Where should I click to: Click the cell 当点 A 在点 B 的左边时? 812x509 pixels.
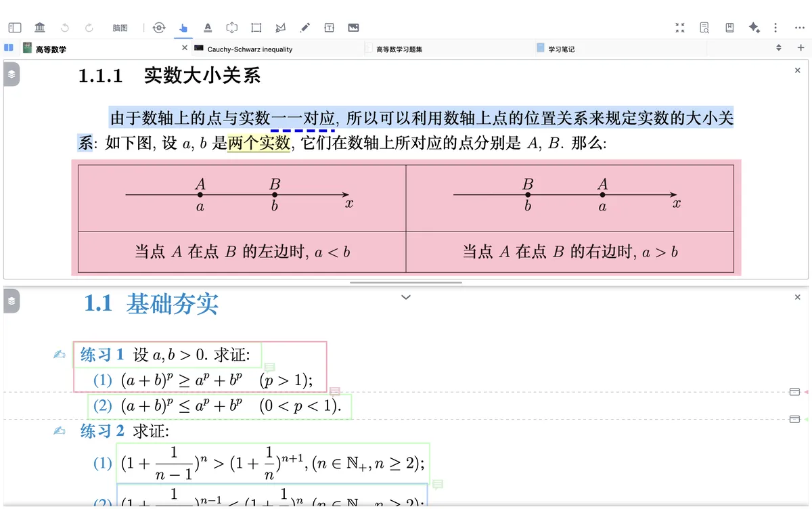point(242,252)
